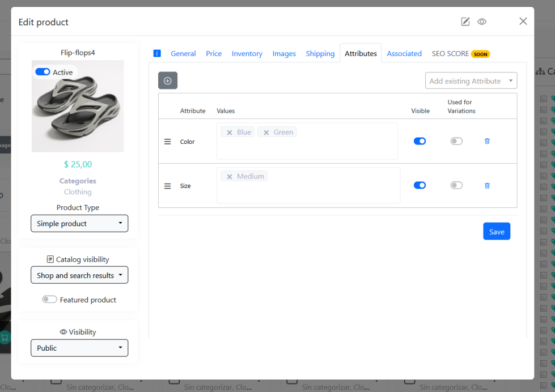555x392 pixels.
Task: Delete the Size attribute with trash icon
Action: tap(487, 185)
